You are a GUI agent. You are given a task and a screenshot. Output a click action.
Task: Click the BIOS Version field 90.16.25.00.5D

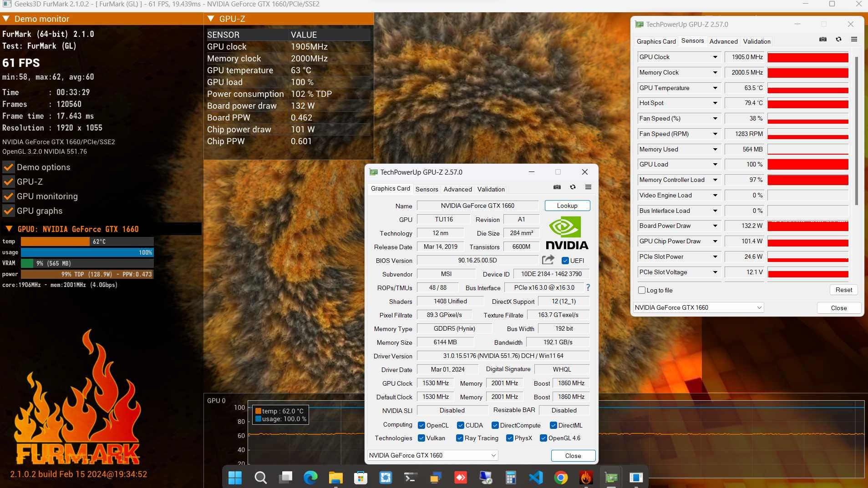coord(477,260)
